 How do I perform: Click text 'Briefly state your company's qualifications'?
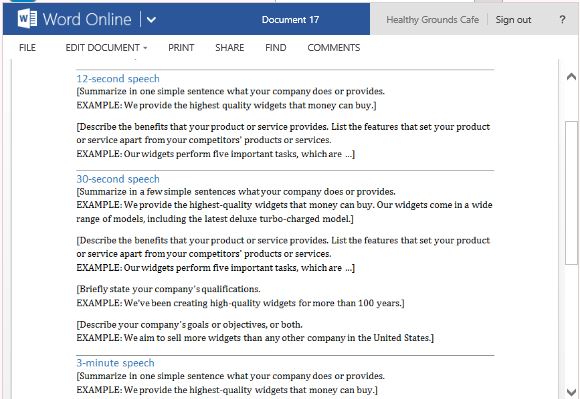tap(170, 289)
